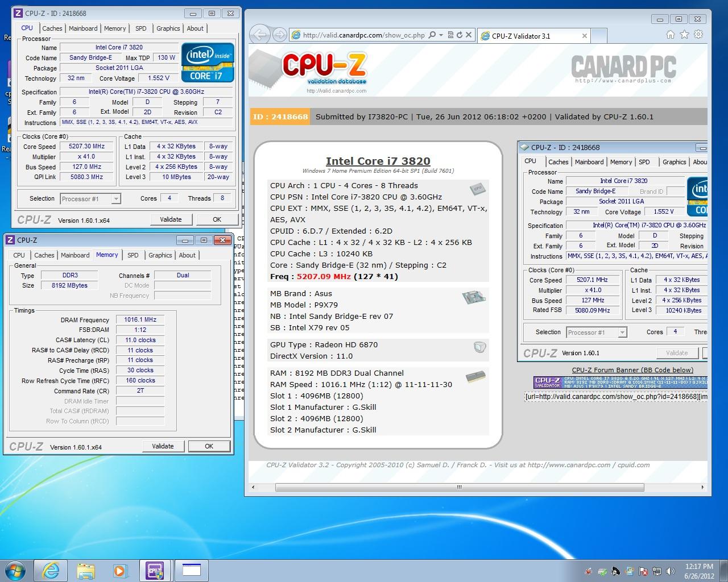Open the network icon in the system tray

(x=657, y=571)
